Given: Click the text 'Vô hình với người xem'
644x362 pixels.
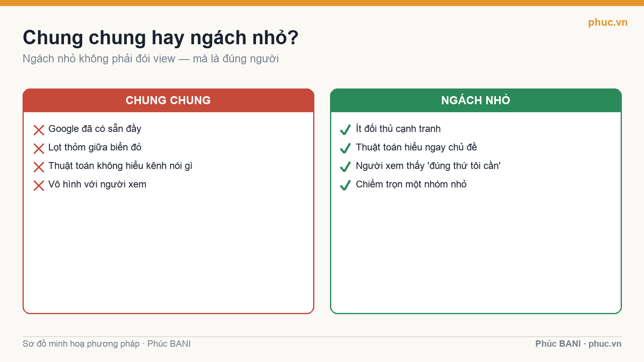Looking at the screenshot, I should (x=97, y=184).
